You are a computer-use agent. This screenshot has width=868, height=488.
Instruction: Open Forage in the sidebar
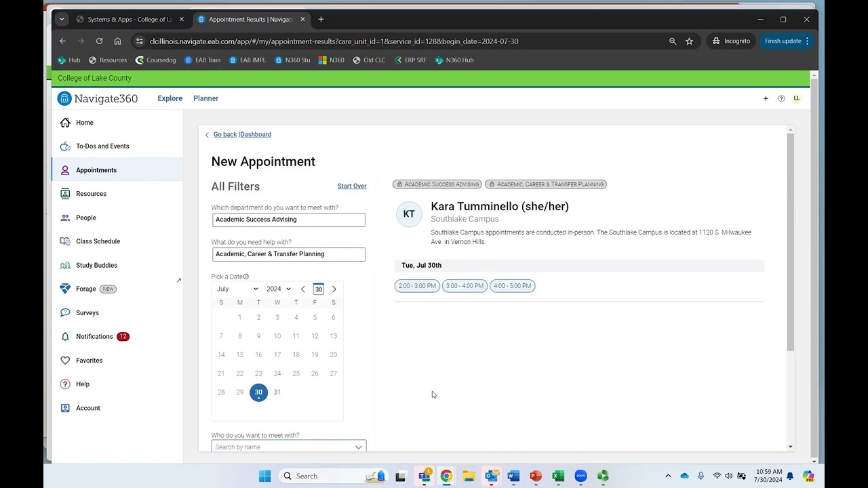click(x=85, y=289)
